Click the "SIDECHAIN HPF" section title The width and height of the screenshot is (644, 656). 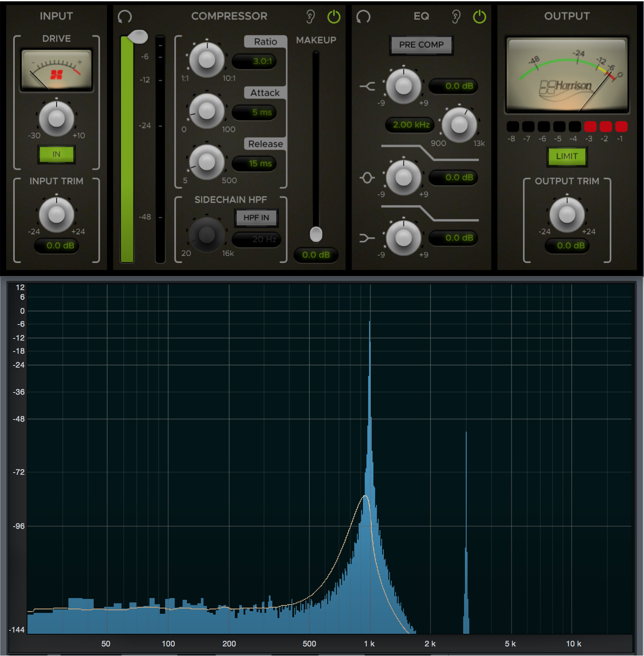coord(230,200)
